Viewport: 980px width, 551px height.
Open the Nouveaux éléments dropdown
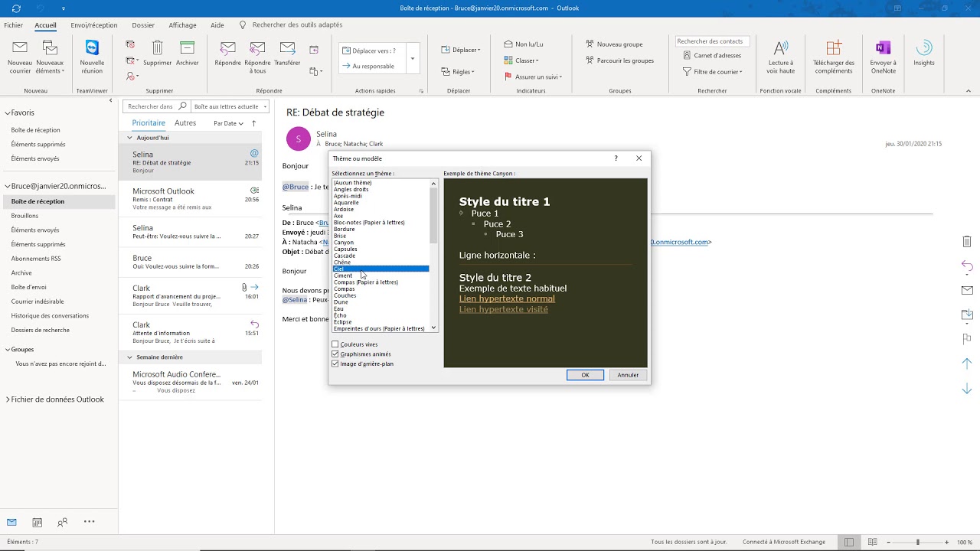(x=50, y=57)
